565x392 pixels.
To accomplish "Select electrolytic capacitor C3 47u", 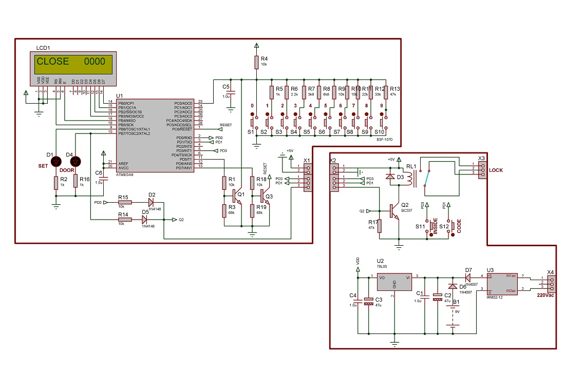I will coord(369,301).
